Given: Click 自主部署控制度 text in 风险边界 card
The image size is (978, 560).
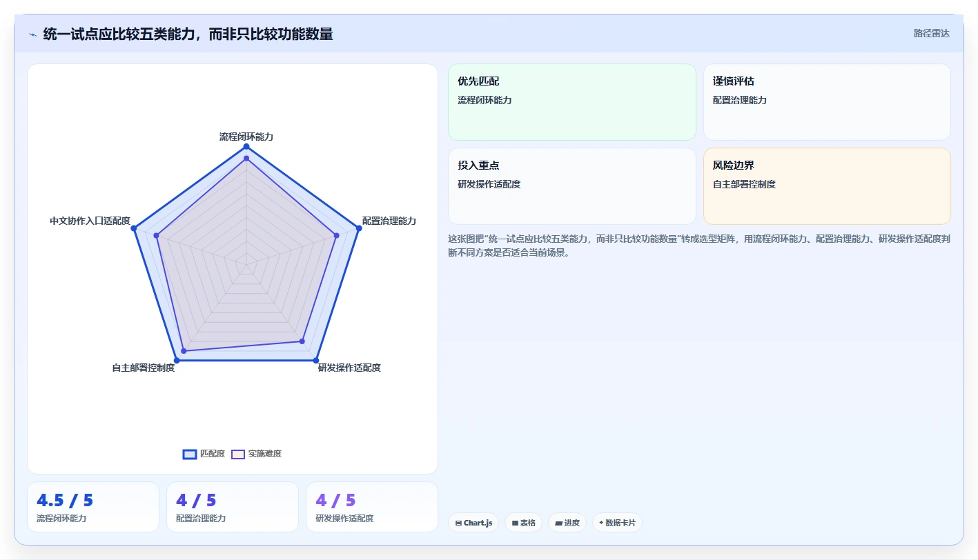Looking at the screenshot, I should click(x=744, y=184).
